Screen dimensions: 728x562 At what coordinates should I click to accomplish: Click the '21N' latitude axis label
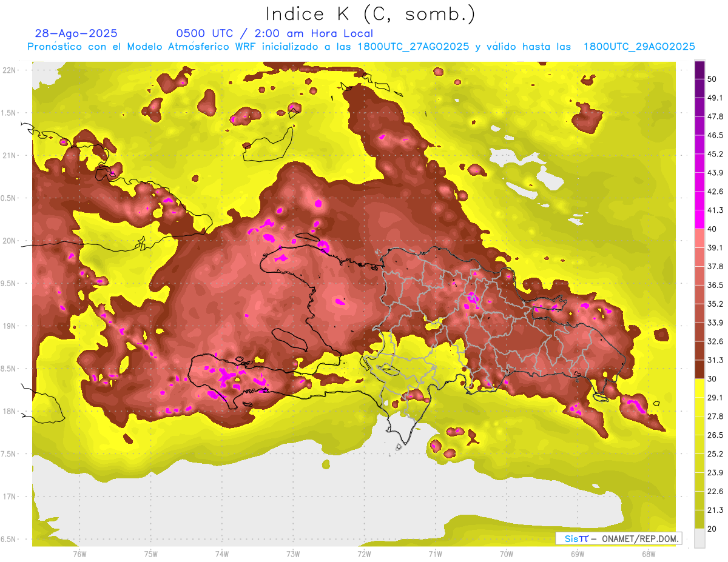click(x=9, y=155)
